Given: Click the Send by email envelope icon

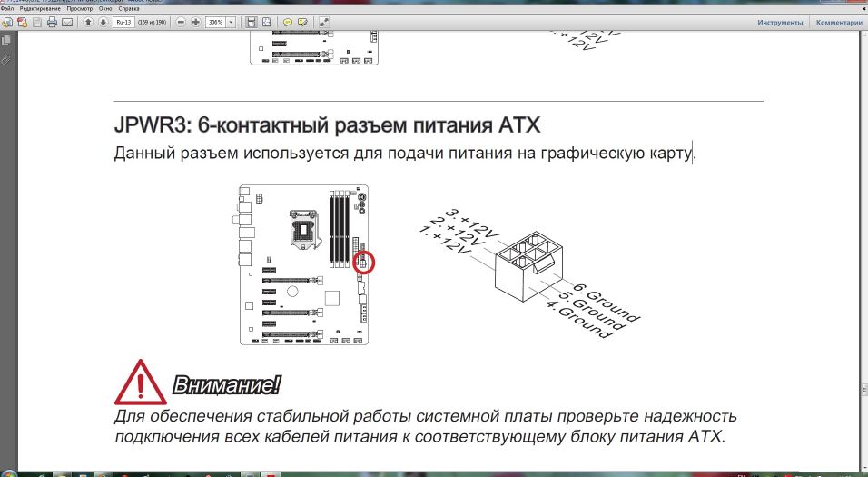Looking at the screenshot, I should (67, 21).
